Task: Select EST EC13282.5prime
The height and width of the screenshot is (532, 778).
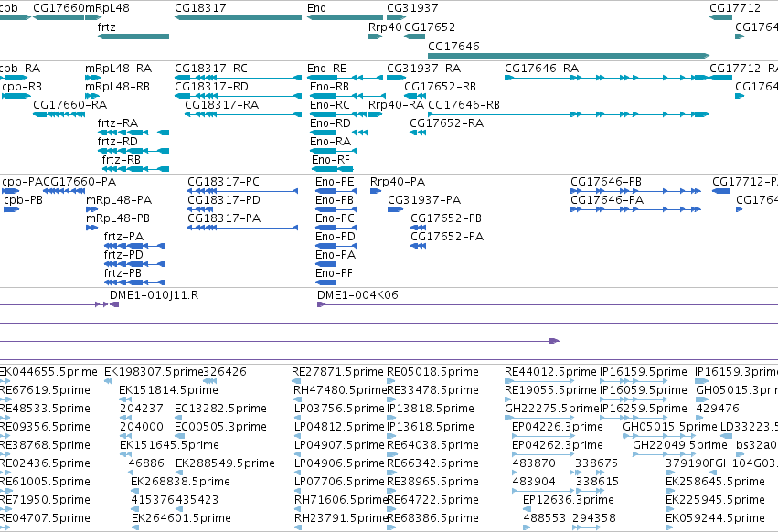Action: (x=221, y=409)
